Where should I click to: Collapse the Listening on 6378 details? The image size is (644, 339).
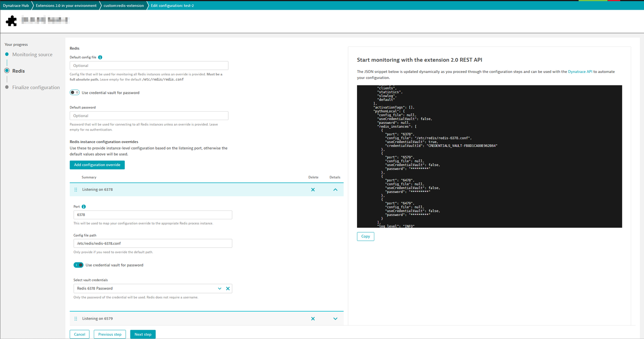click(x=335, y=189)
